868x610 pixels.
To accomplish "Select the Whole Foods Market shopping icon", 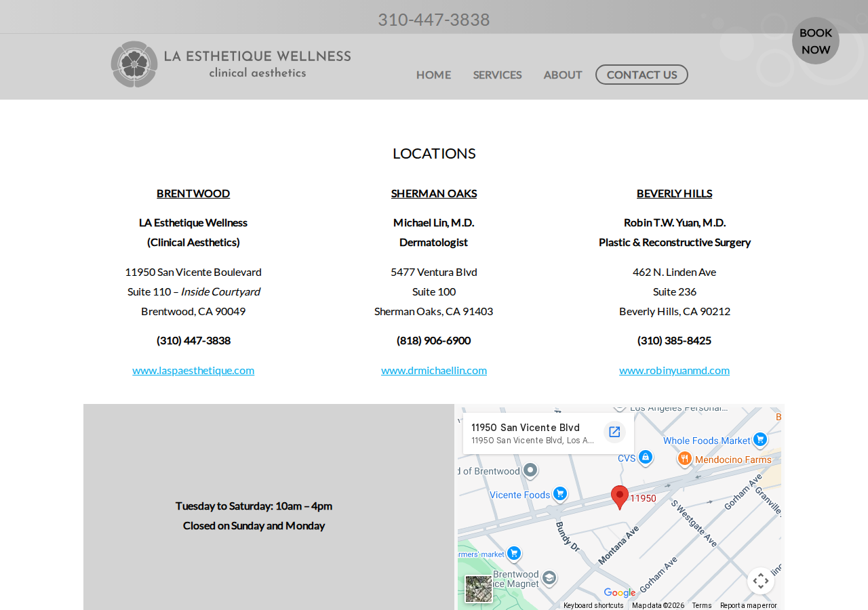I will [x=760, y=439].
